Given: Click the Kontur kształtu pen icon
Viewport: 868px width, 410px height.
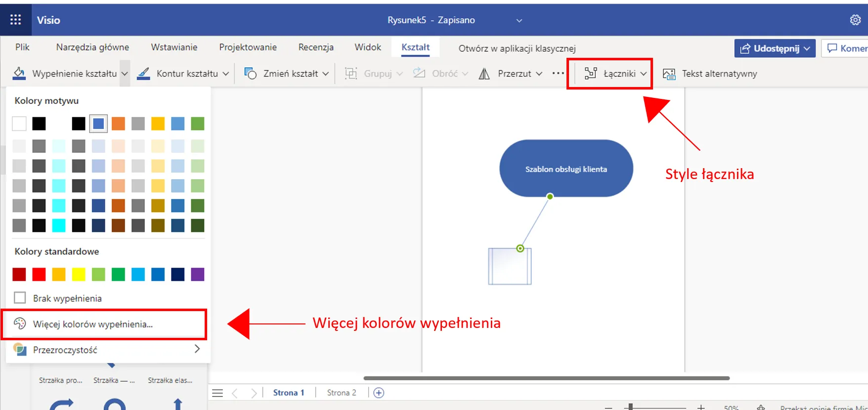Looking at the screenshot, I should (x=144, y=73).
